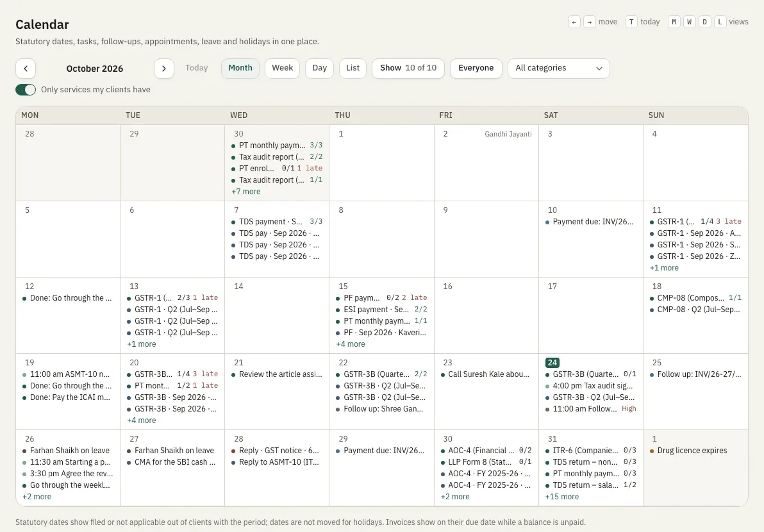Open Done: Pay the ICAI m... task
Screen dimensions: 764x532
pyautogui.click(x=68, y=397)
